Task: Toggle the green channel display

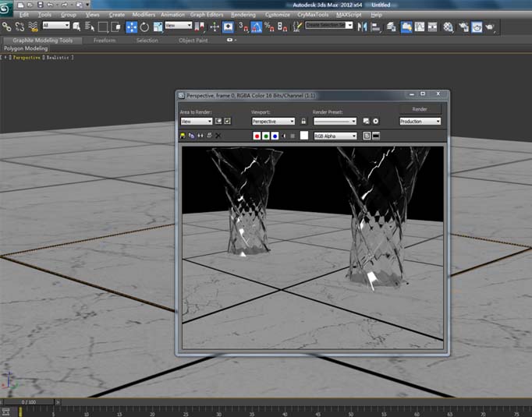Action: [x=266, y=136]
